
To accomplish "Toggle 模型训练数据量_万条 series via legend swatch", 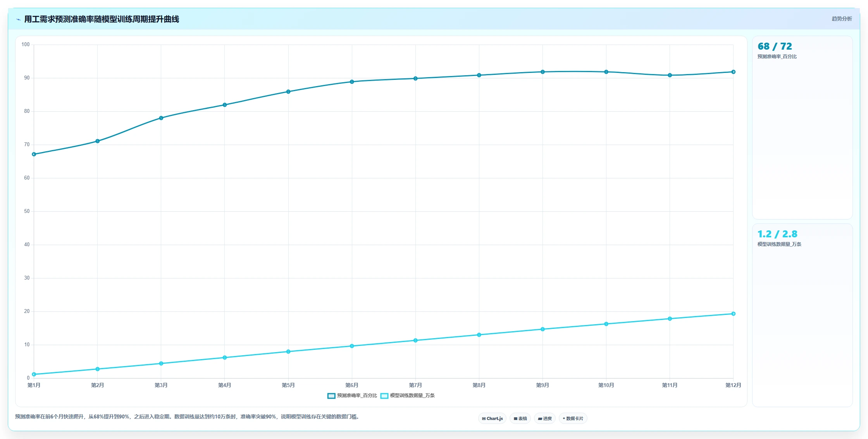I will tap(384, 396).
